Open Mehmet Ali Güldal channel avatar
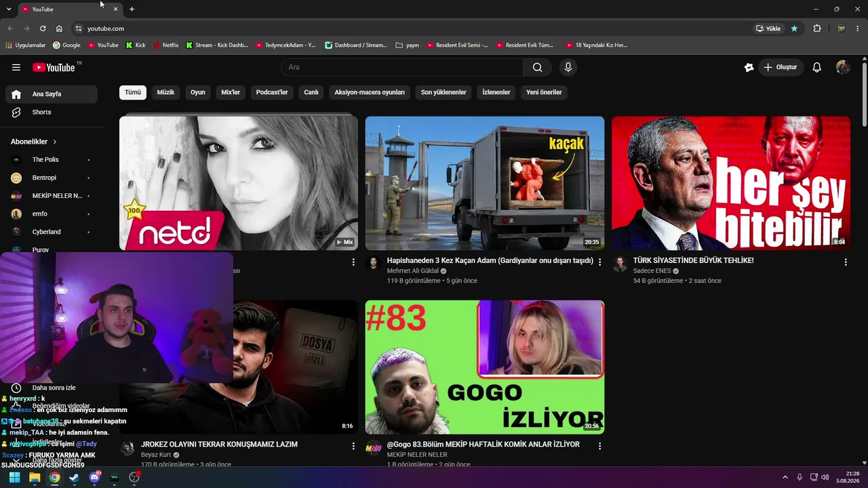This screenshot has width=868, height=488. (x=373, y=264)
